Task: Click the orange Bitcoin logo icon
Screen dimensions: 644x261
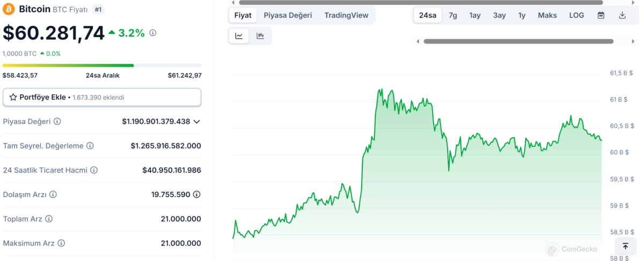Action: tap(9, 9)
